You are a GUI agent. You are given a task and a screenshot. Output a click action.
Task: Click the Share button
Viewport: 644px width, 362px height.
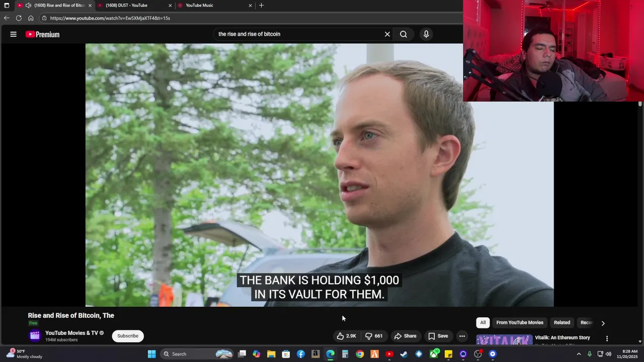click(x=405, y=336)
